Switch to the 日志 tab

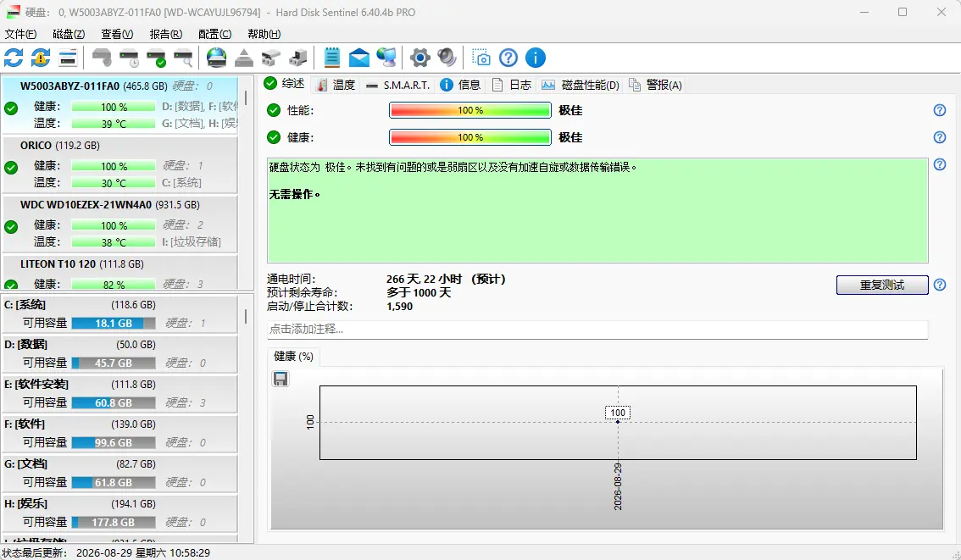pyautogui.click(x=512, y=86)
